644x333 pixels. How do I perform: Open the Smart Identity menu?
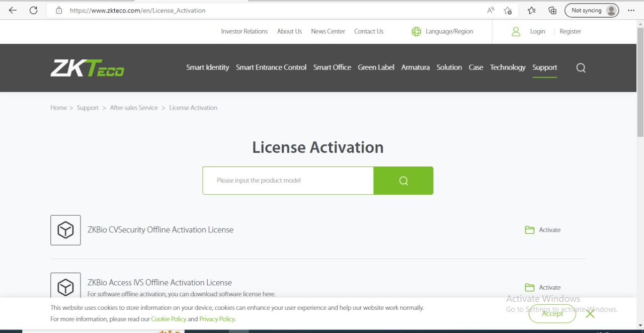click(x=207, y=67)
